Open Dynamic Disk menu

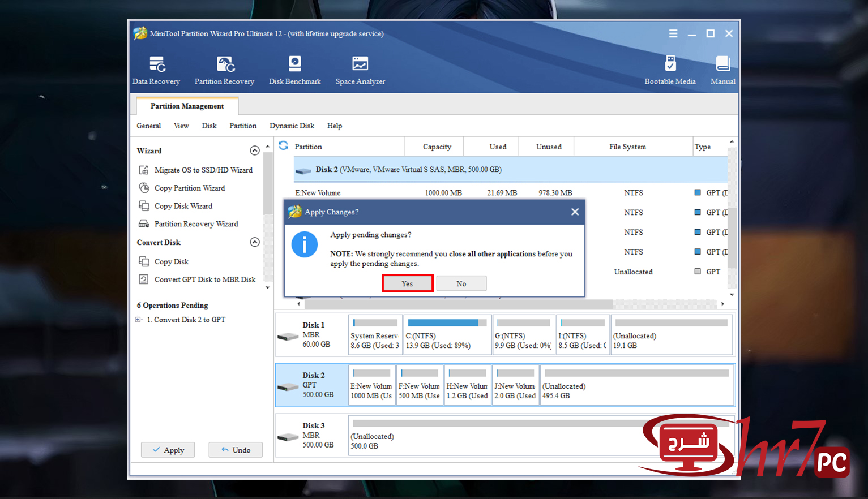pyautogui.click(x=292, y=126)
